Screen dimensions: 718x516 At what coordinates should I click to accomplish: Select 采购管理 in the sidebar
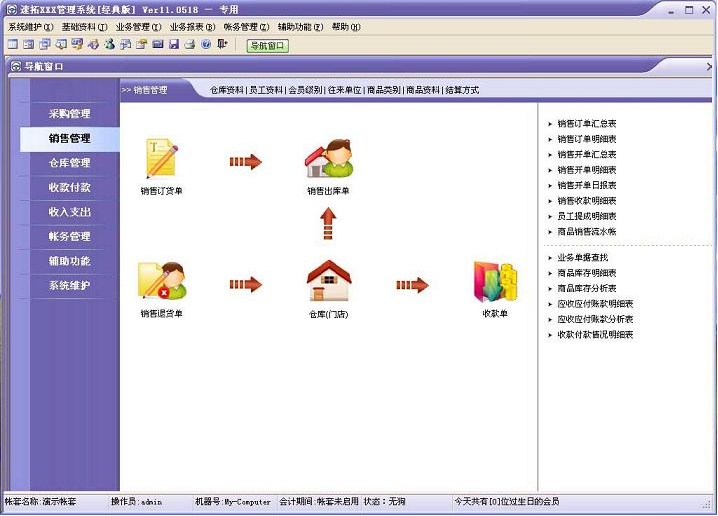point(70,114)
